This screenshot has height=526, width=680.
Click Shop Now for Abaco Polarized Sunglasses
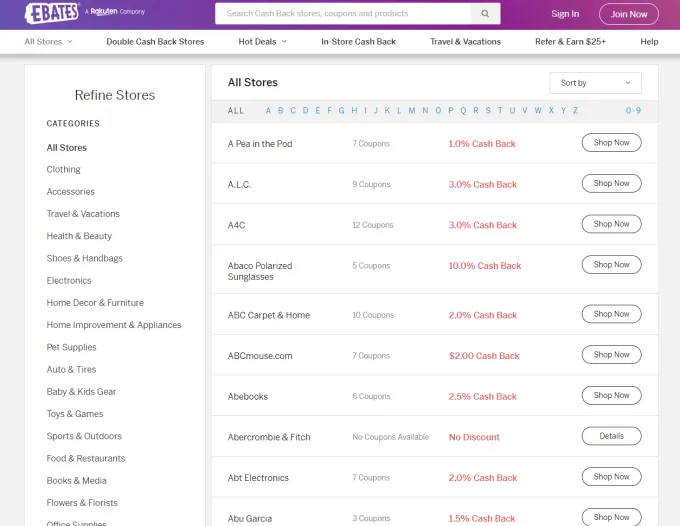tap(611, 265)
